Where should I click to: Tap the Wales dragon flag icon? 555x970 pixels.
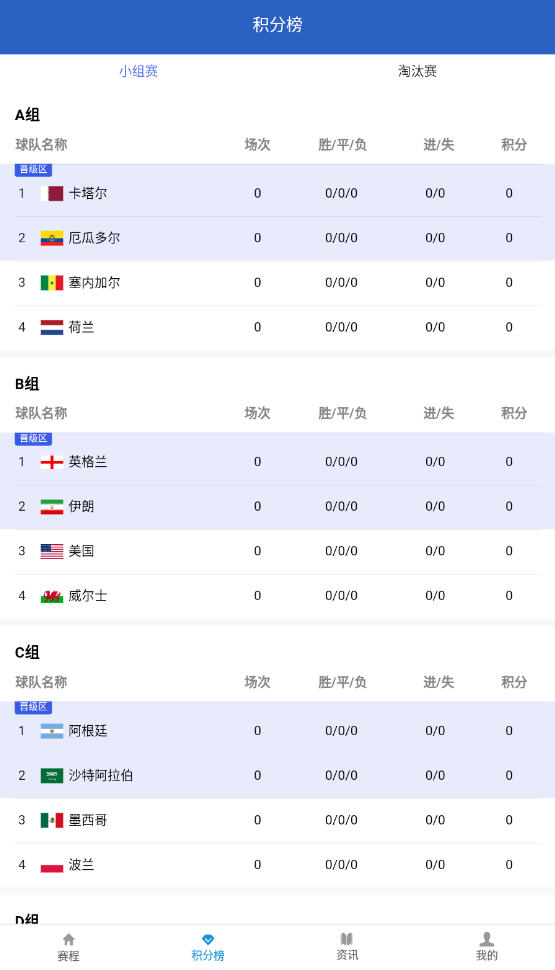point(52,596)
